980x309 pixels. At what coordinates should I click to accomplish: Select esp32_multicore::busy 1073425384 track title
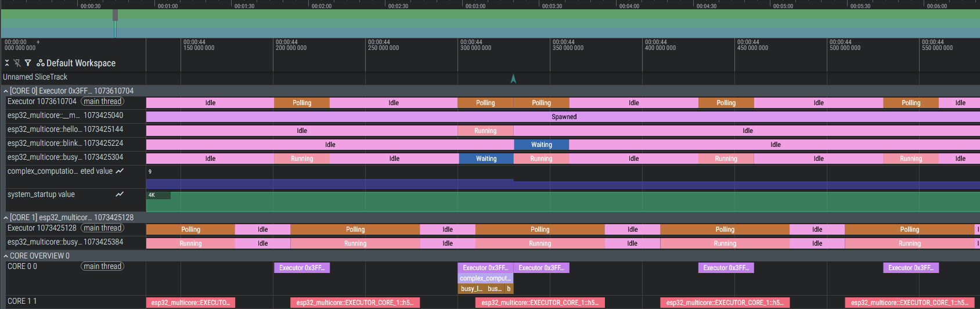pos(65,242)
